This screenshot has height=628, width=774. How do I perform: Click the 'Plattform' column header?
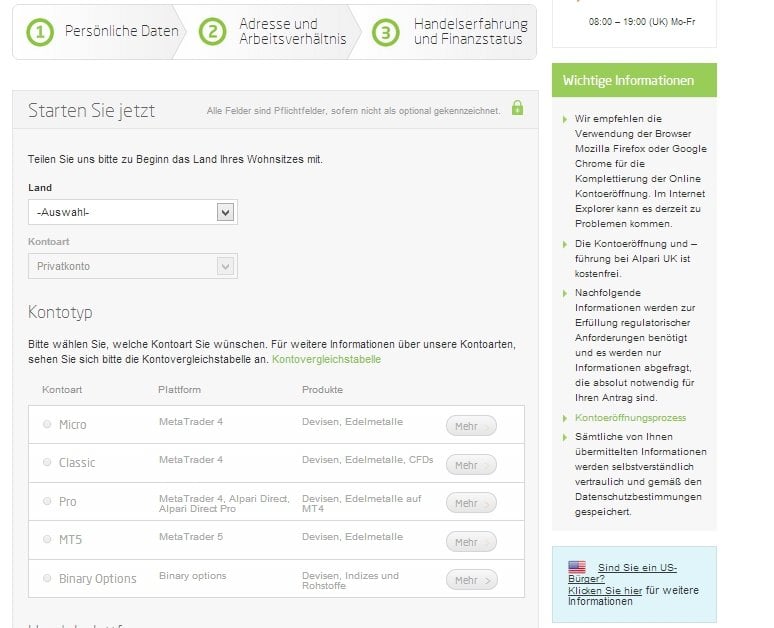pos(179,390)
